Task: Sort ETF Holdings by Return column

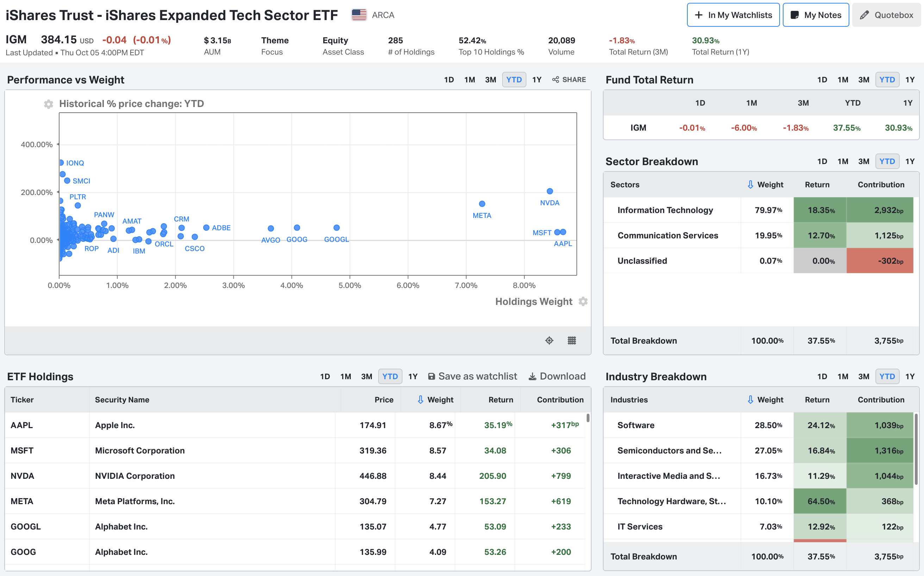Action: [501, 400]
